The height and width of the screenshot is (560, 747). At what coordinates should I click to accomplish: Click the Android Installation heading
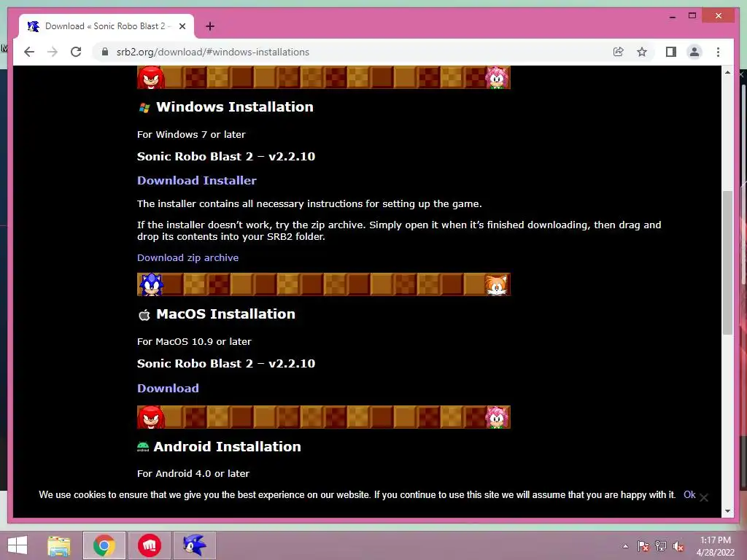pyautogui.click(x=228, y=447)
